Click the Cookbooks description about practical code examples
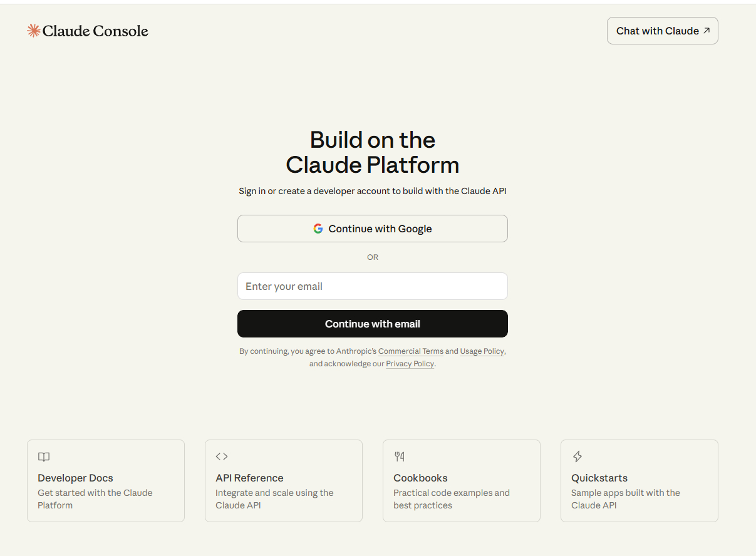 tap(451, 499)
